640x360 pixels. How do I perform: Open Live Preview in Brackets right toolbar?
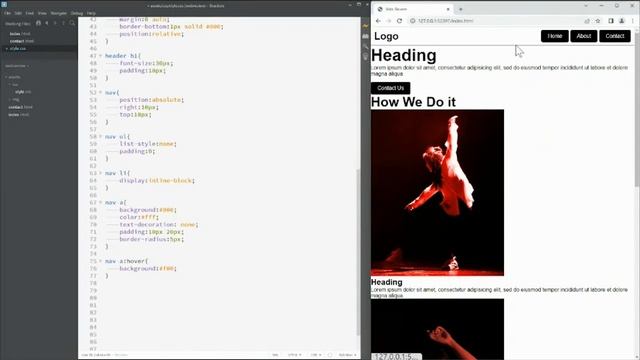coord(365,26)
